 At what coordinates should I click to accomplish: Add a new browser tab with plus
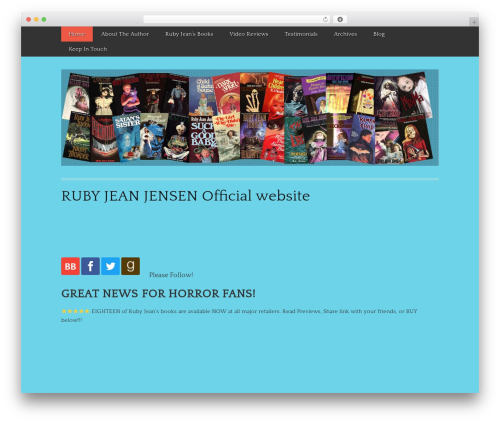474,22
